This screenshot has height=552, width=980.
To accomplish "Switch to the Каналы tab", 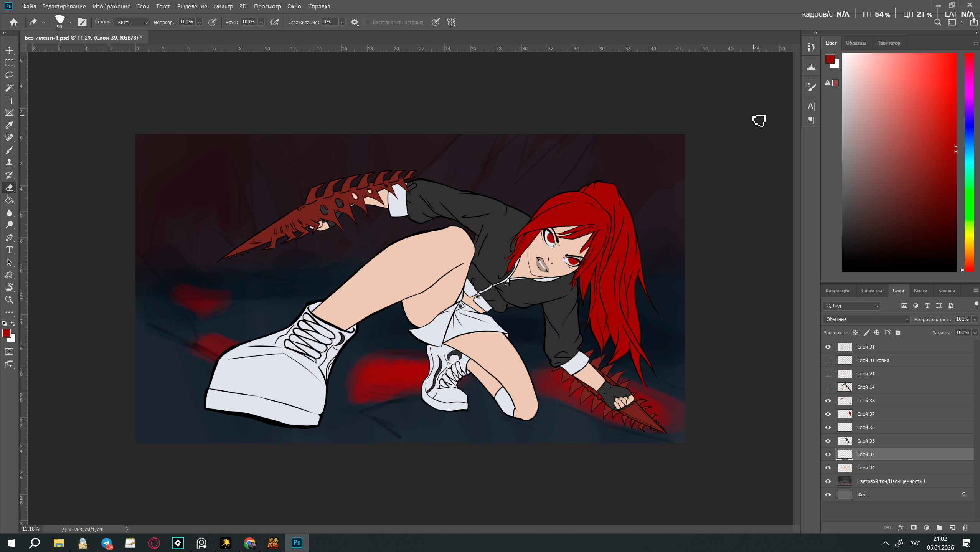I will (946, 291).
